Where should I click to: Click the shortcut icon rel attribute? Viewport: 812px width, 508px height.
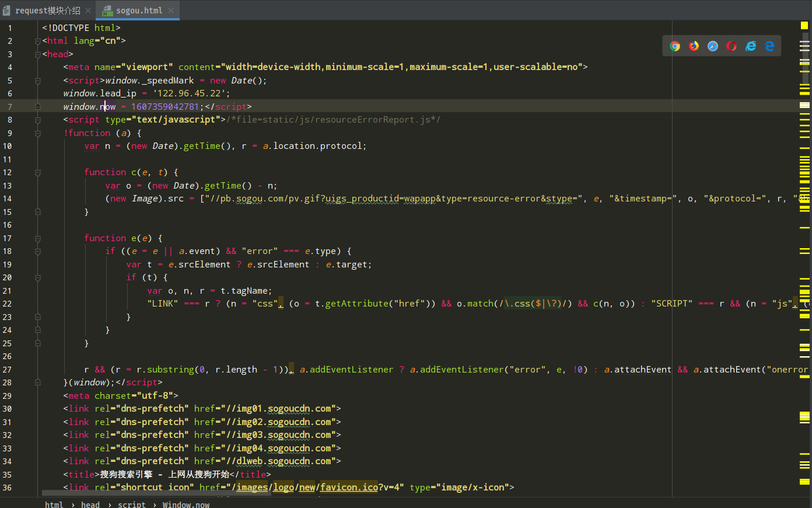pyautogui.click(x=144, y=488)
